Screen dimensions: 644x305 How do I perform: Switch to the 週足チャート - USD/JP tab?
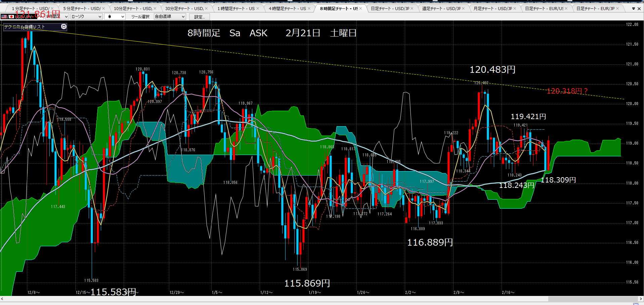(x=441, y=9)
